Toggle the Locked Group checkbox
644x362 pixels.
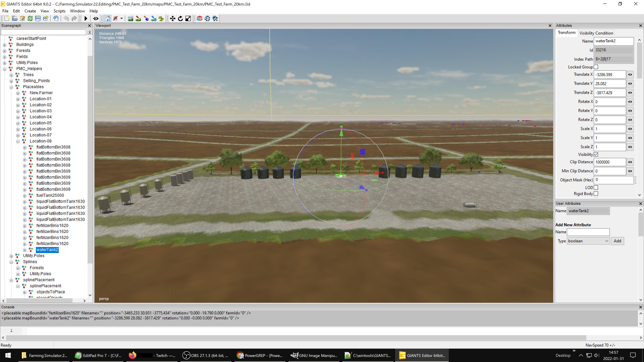coord(596,67)
